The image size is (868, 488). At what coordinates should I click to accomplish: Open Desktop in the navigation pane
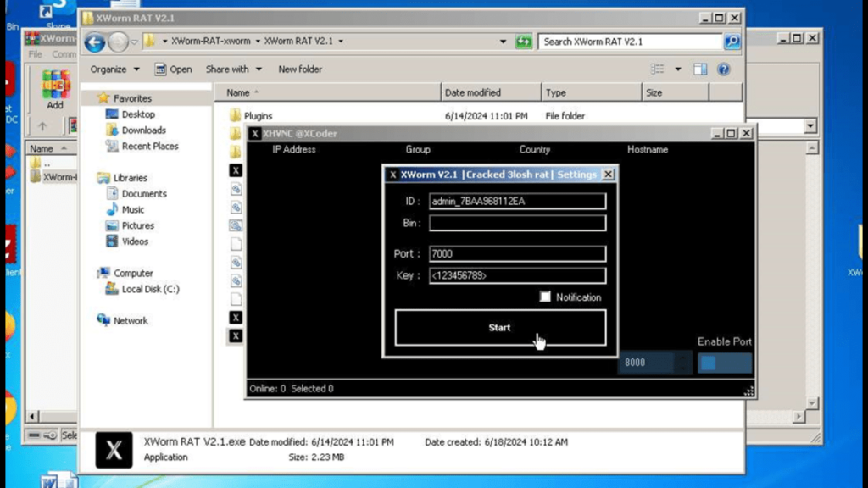(138, 114)
